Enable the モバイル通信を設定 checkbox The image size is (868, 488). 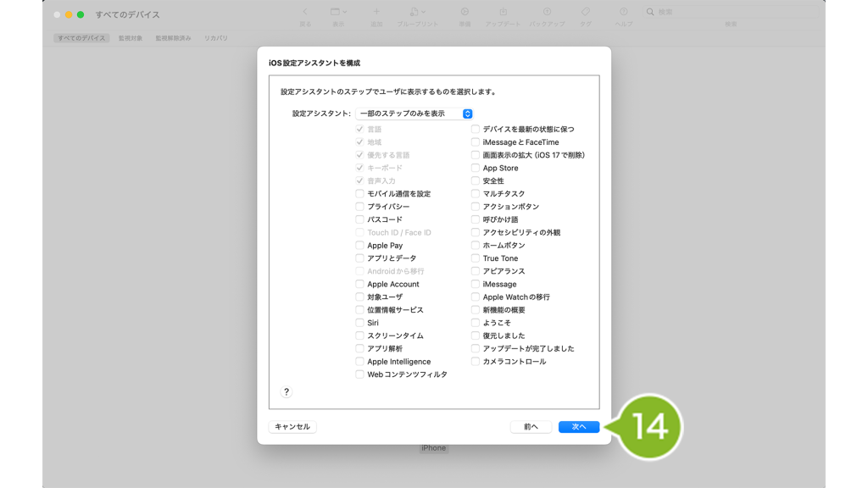coord(359,194)
